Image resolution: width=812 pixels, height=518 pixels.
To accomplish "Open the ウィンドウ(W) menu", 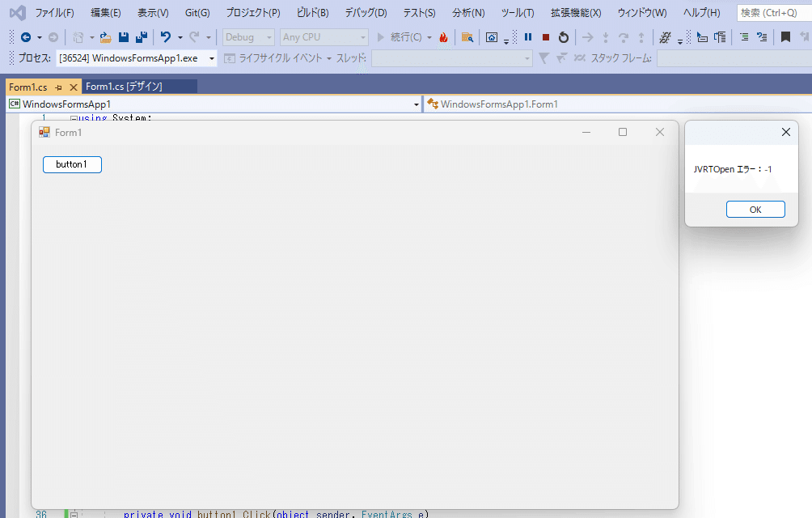I will [x=641, y=13].
